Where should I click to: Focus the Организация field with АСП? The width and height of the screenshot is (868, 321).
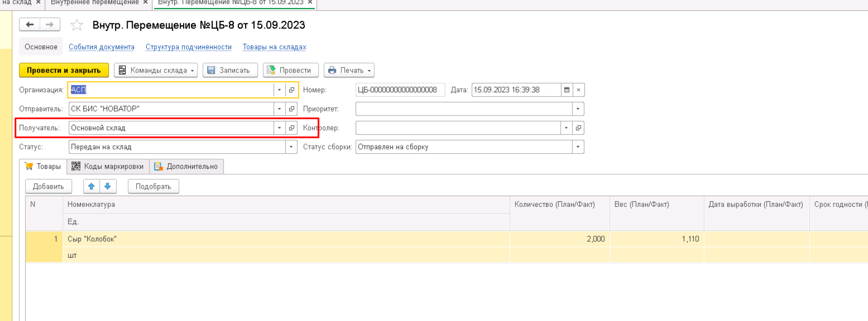(x=171, y=90)
